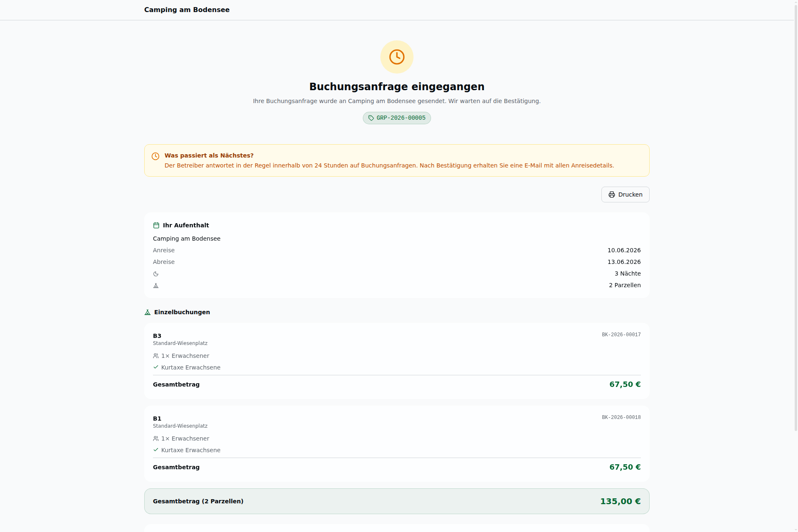Click Standard-Wiesenplatz under pitch B3

coord(180,343)
